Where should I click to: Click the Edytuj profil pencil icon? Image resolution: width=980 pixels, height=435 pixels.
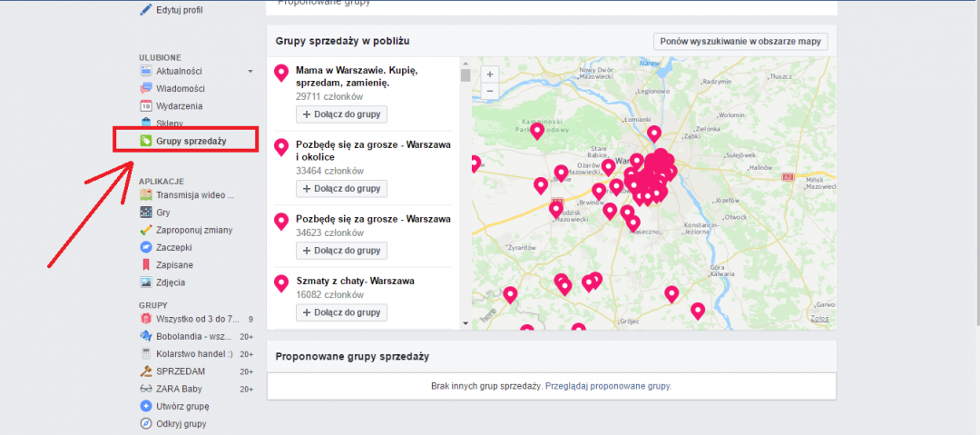click(145, 10)
